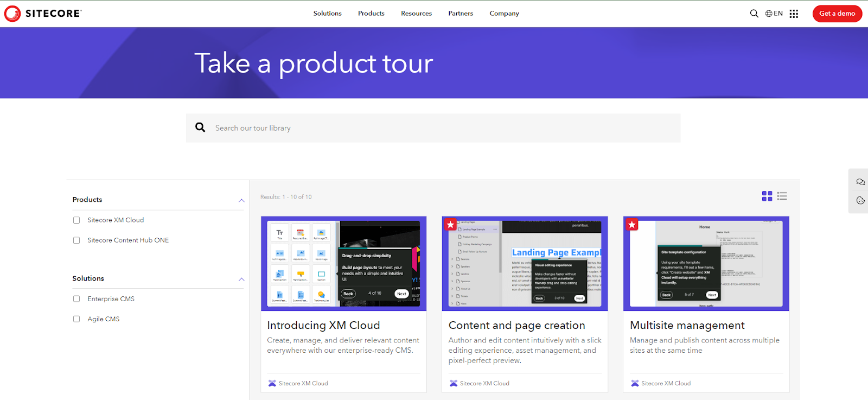This screenshot has height=400, width=868.
Task: Click the tour library search field
Action: (433, 128)
